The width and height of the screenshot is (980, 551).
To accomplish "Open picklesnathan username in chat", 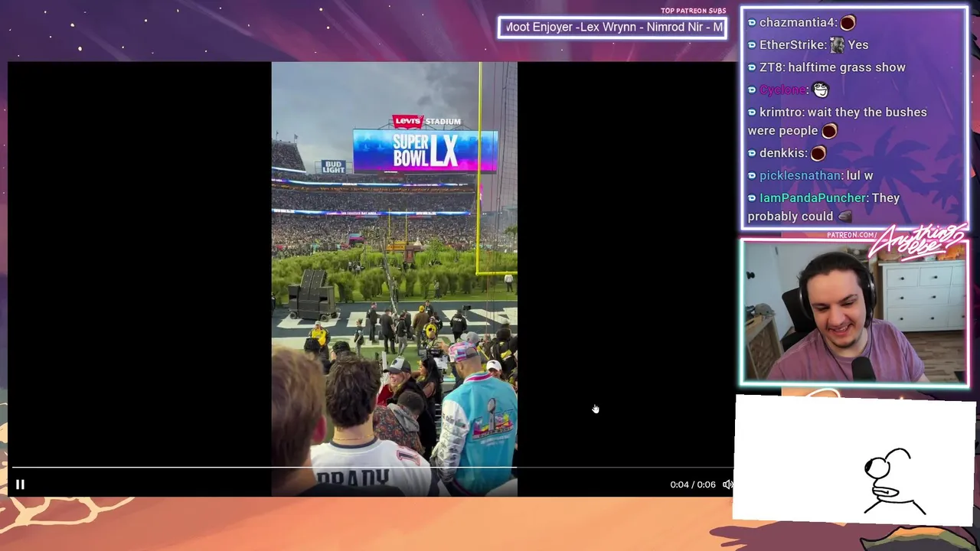I will [x=800, y=175].
